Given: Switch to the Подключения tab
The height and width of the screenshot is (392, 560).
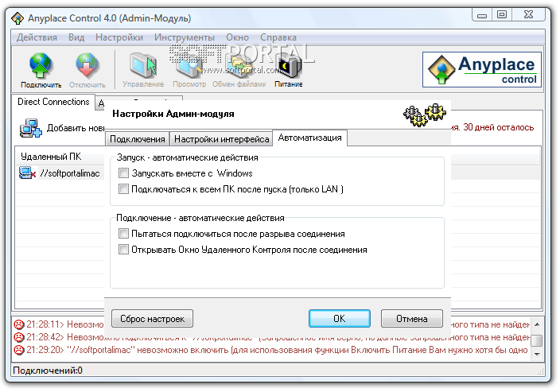Looking at the screenshot, I should [137, 139].
